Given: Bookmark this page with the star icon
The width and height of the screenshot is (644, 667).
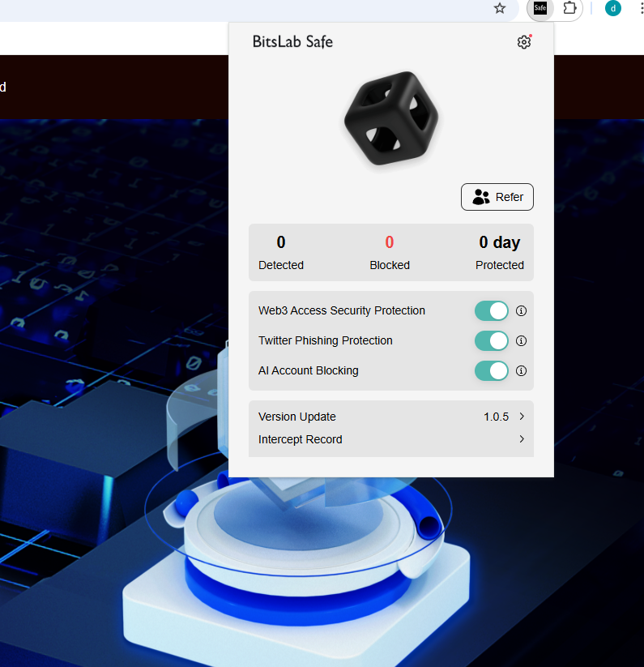Looking at the screenshot, I should pos(500,8).
